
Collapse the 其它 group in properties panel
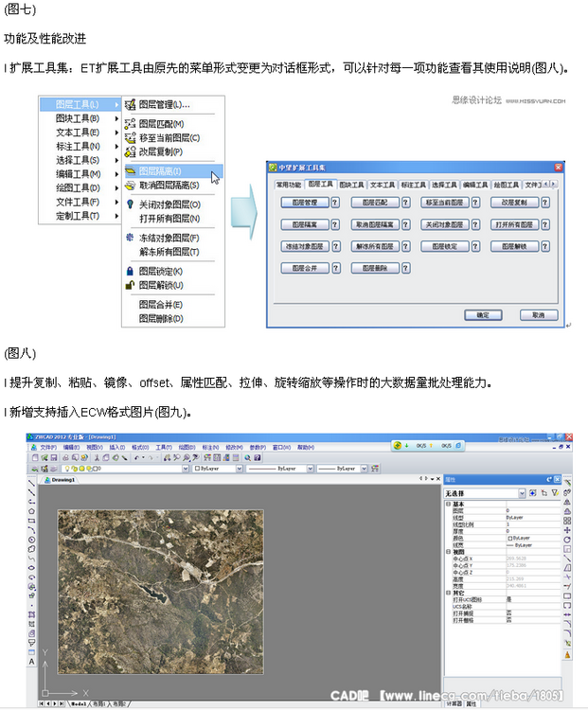448,593
